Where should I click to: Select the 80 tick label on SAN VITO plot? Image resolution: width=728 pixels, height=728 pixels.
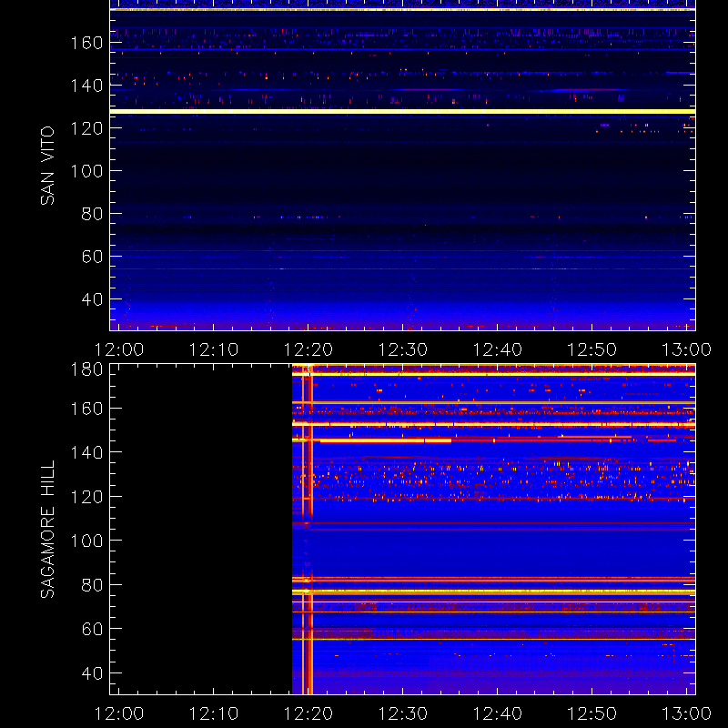[93, 214]
